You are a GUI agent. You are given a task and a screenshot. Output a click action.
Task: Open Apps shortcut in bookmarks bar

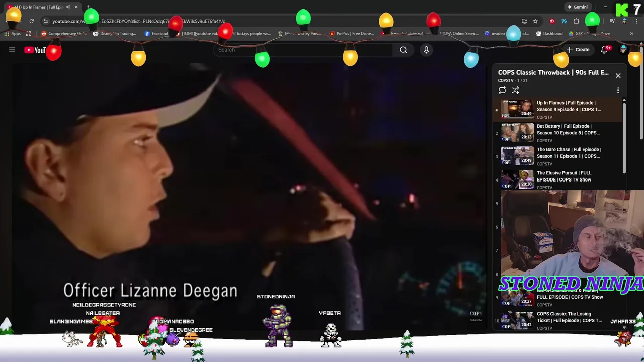coord(12,34)
